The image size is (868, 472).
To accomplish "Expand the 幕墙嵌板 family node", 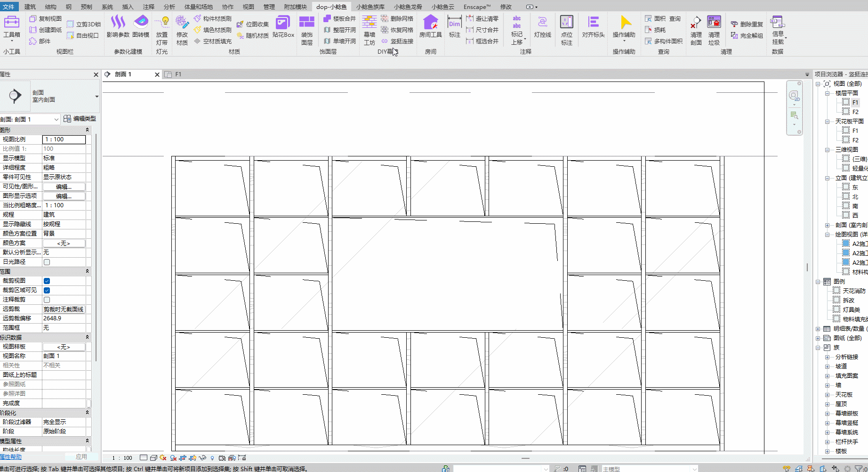I will (827, 414).
